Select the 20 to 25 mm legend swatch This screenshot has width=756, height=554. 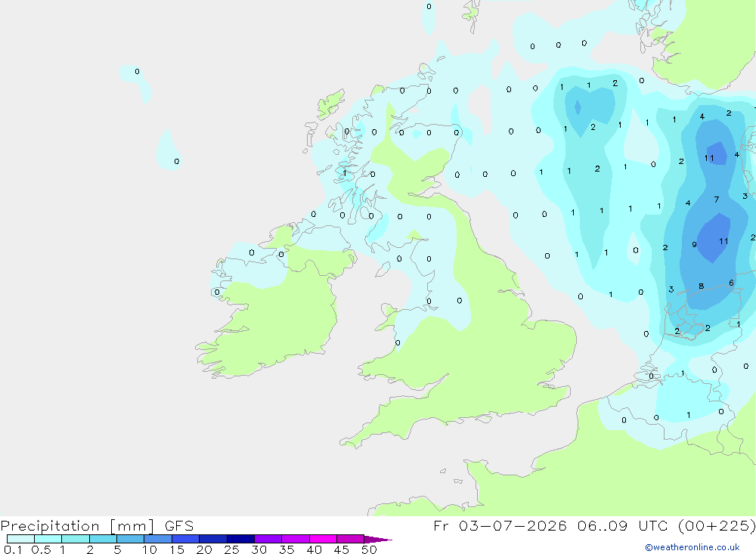212,539
